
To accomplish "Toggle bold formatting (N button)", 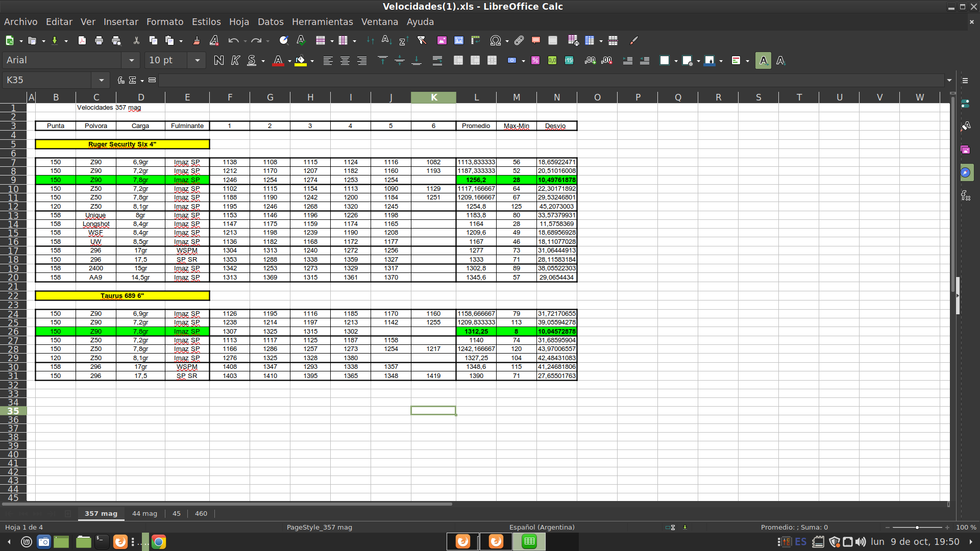I will click(x=218, y=61).
